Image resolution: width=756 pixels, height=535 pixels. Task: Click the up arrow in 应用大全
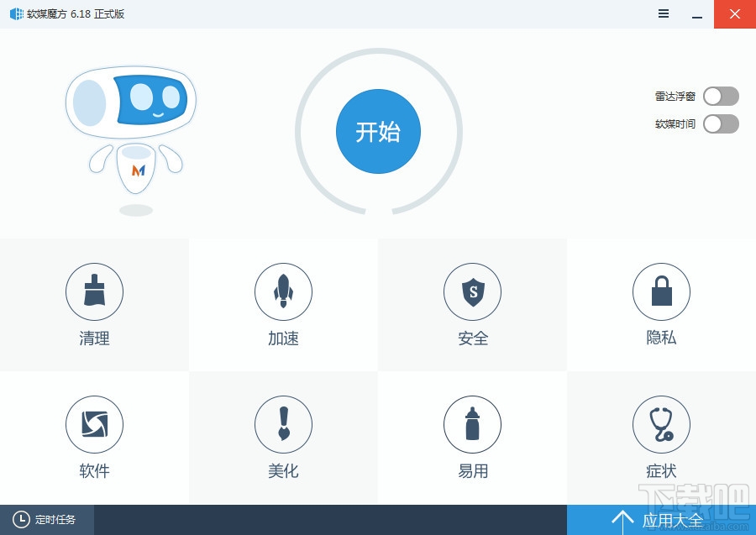(x=622, y=522)
